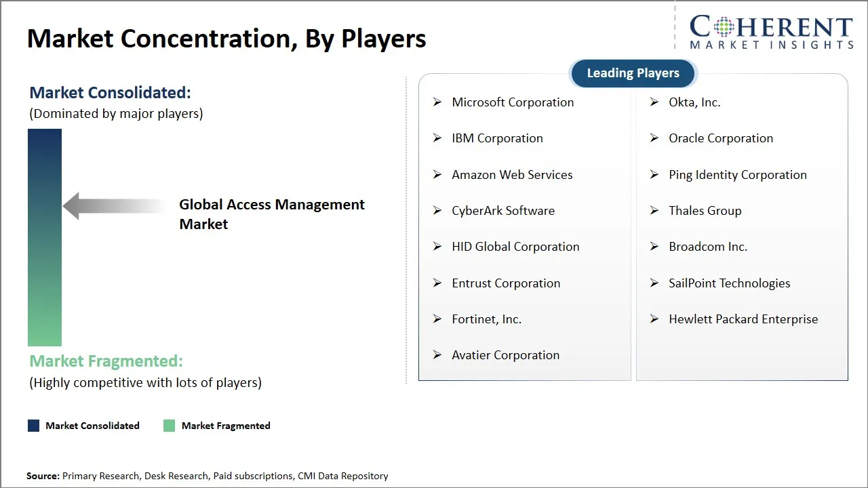Open the Market Concentration, By Players title
Image resolution: width=868 pixels, height=488 pixels.
pyautogui.click(x=226, y=38)
